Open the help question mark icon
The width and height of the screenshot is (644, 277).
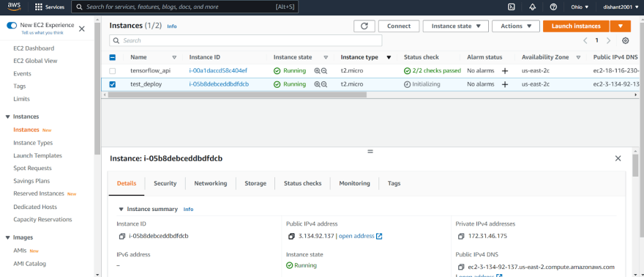click(553, 7)
